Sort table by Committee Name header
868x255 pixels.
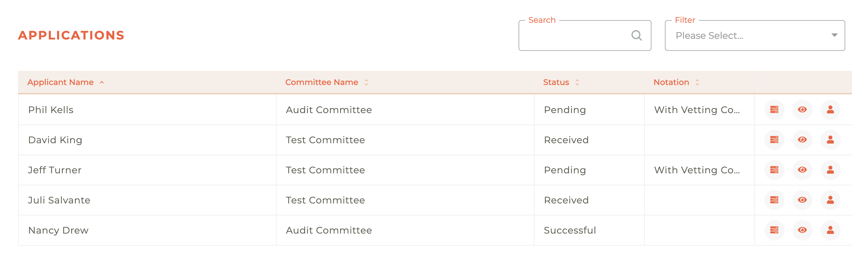[322, 82]
